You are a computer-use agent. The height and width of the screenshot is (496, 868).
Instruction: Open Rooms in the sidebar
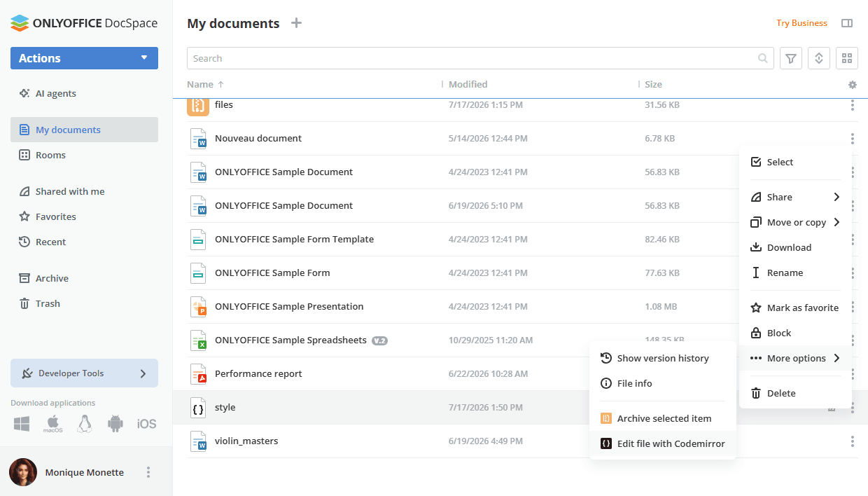[50, 155]
